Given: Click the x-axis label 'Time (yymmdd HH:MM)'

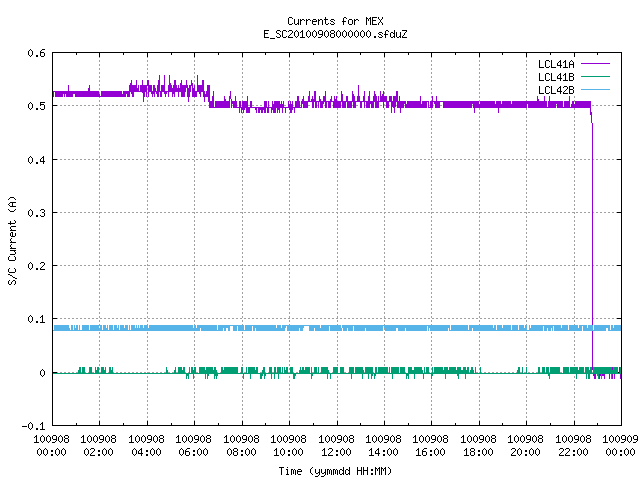Looking at the screenshot, I should click(x=335, y=471).
